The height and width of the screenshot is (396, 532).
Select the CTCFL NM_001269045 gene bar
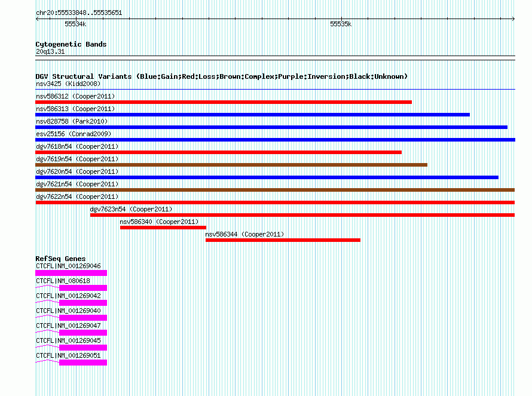pos(83,348)
